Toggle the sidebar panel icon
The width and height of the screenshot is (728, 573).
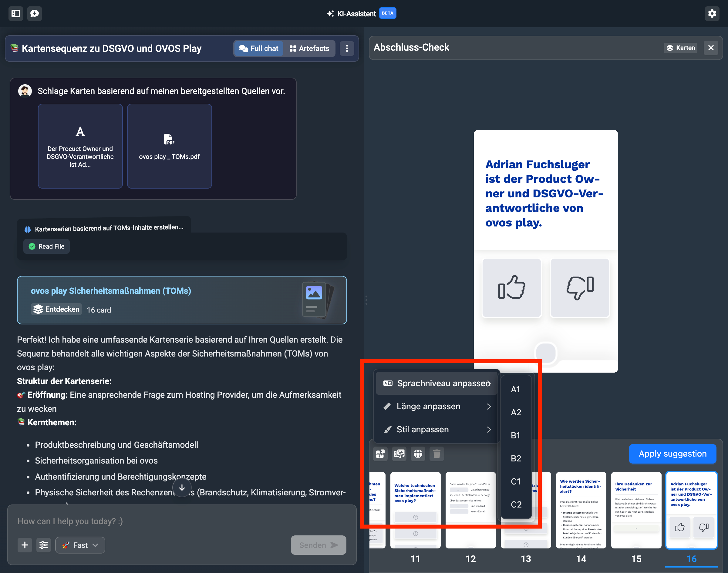15,13
